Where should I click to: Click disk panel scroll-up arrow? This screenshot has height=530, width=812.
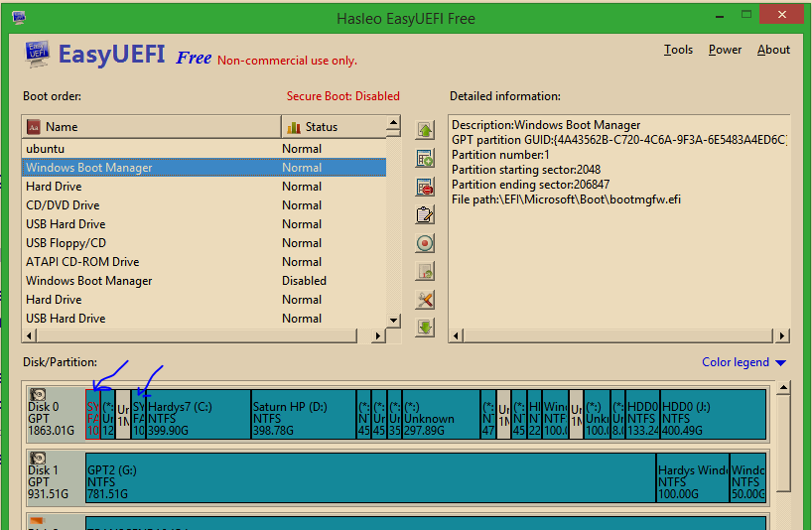(x=783, y=388)
